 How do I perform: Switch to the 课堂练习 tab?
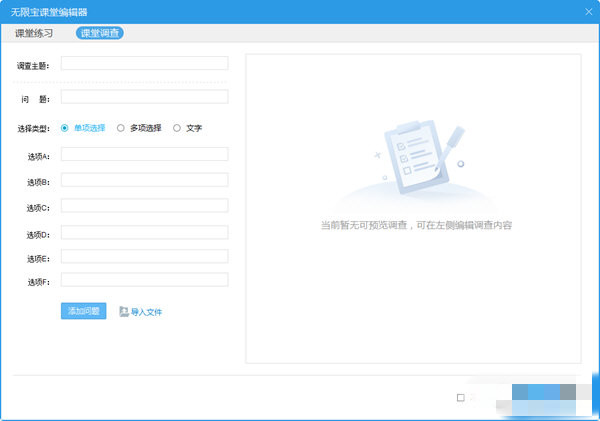click(x=34, y=33)
